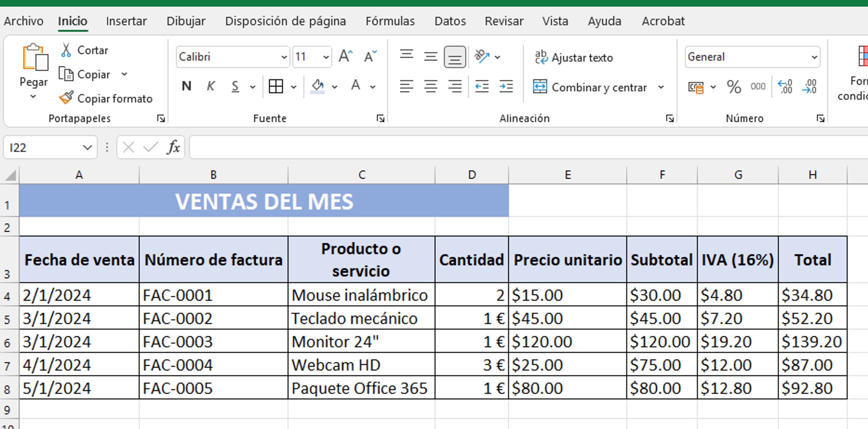Select the VENTAS DEL MES title cell
The width and height of the screenshot is (868, 429).
click(264, 201)
